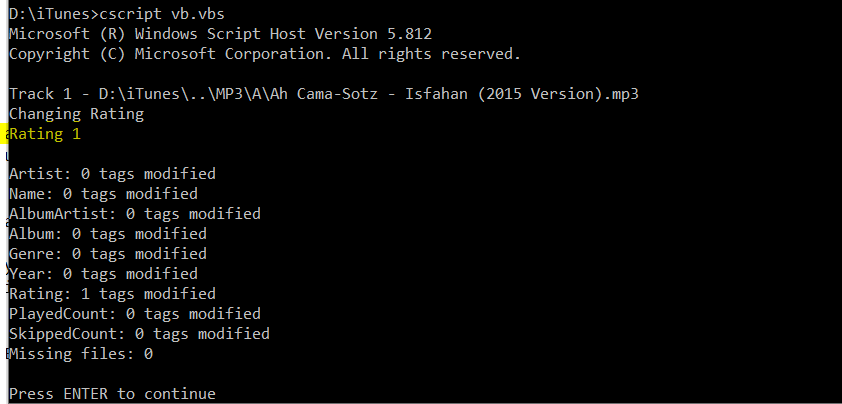Click the Microsoft copyright notice line
Screen dimensions: 842x404
point(264,54)
